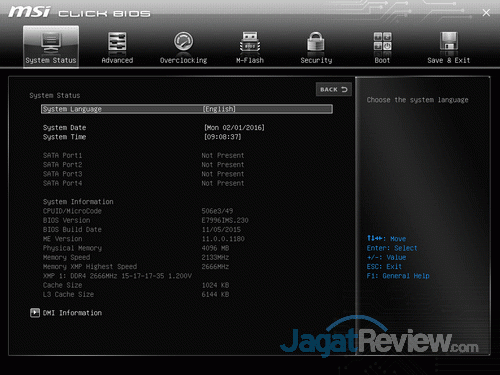The image size is (500, 375).
Task: Click the BIOS Version label
Action: [x=66, y=220]
